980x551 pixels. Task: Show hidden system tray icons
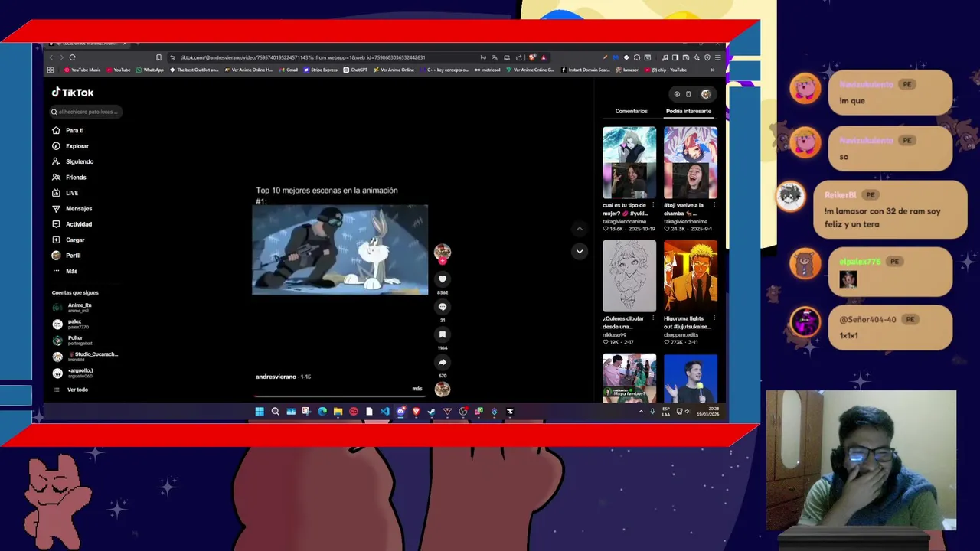coord(641,412)
